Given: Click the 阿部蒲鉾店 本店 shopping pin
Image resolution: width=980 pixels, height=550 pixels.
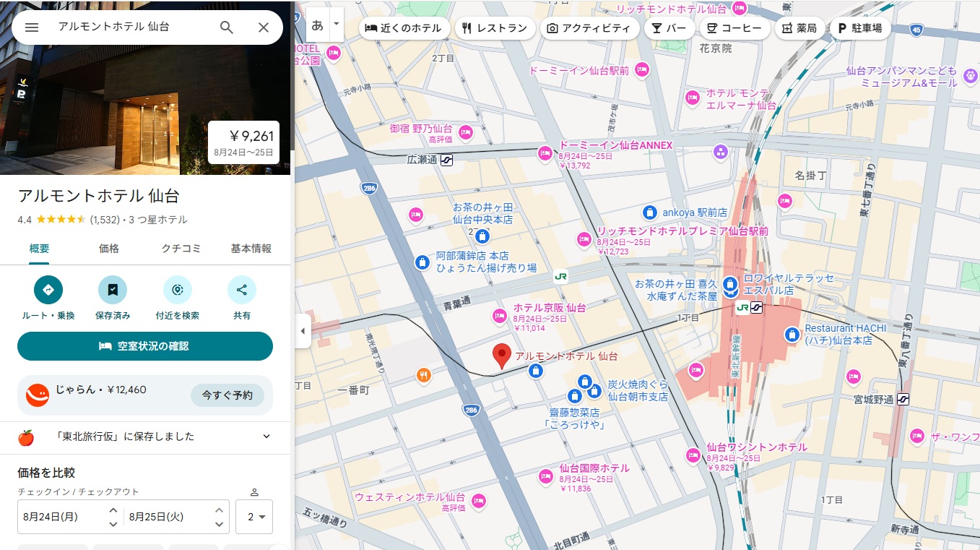Looking at the screenshot, I should [x=422, y=262].
